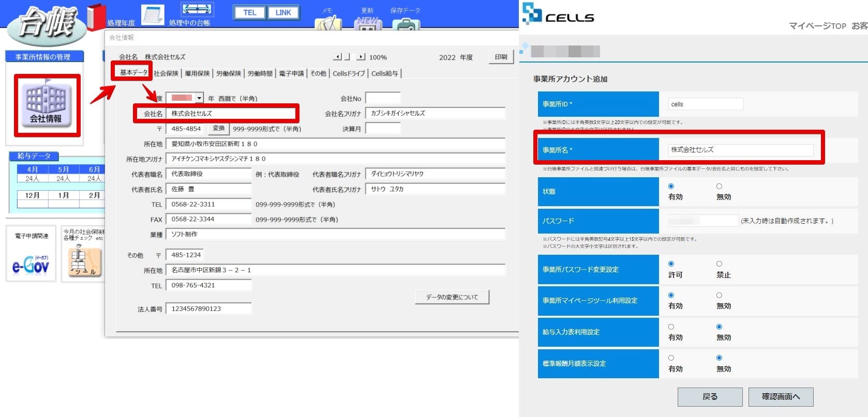Select 無効 for 状態
Viewport: 868px width, 417px height.
tap(719, 186)
